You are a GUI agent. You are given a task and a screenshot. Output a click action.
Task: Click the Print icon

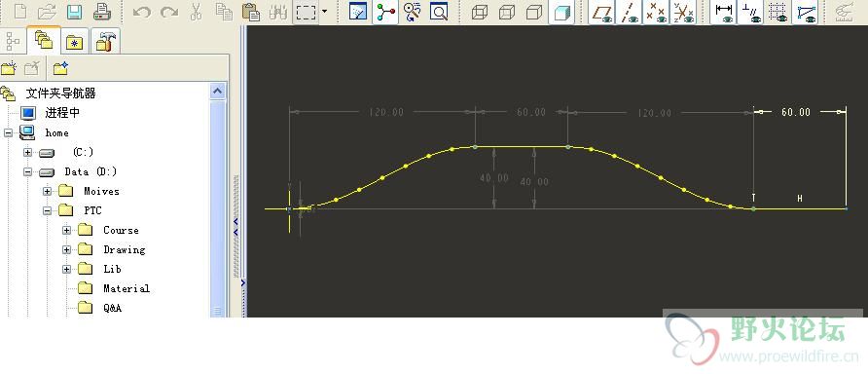pyautogui.click(x=101, y=12)
